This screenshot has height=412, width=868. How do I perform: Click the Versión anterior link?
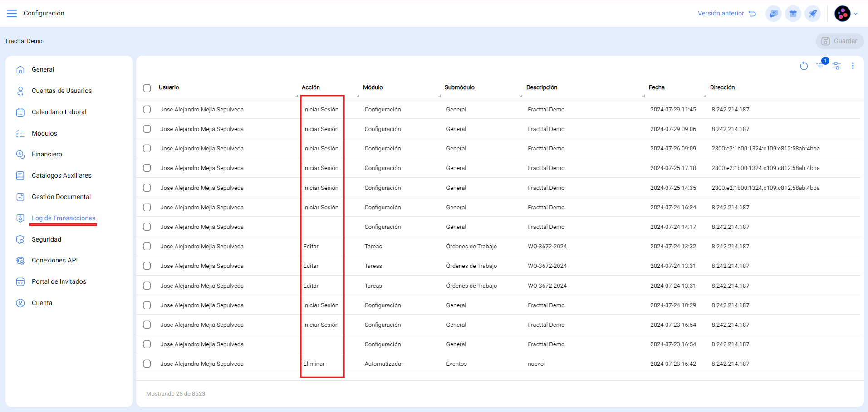coord(726,14)
